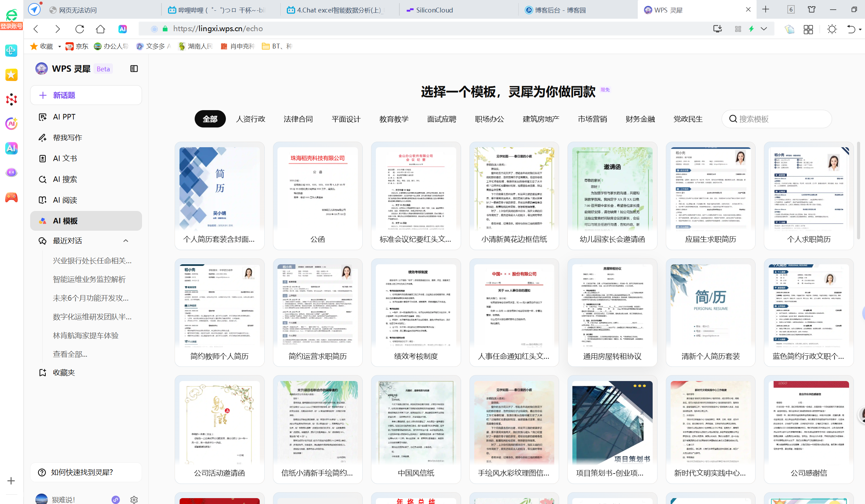Viewport: 865px width, 504px height.
Task: Select the 法律合同 category tab
Action: [x=298, y=119]
